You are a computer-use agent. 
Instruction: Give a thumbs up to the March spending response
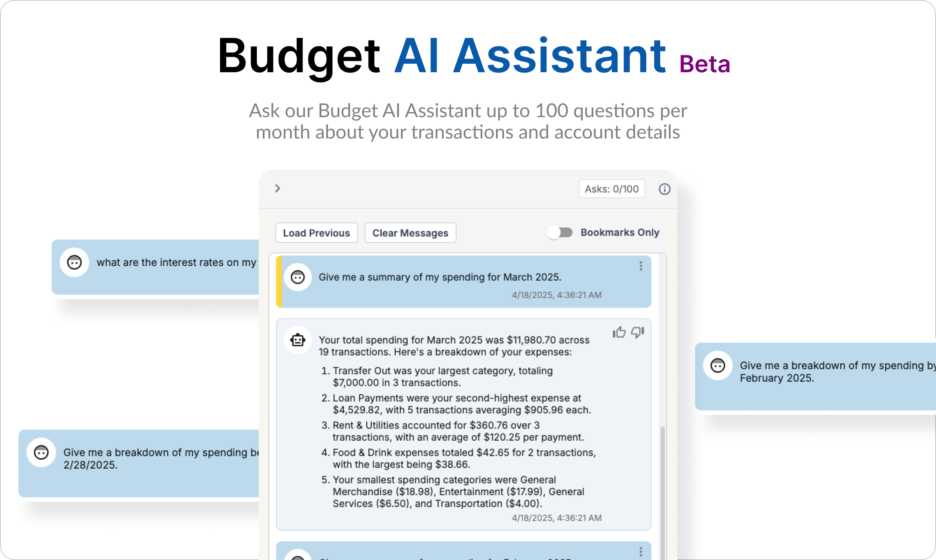pos(619,332)
